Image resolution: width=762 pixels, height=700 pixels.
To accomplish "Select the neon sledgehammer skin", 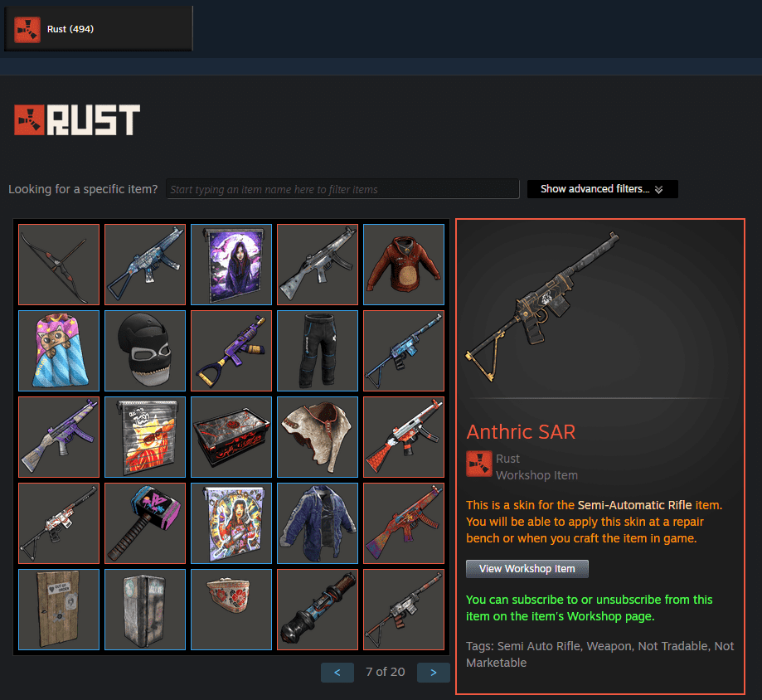I will (145, 523).
